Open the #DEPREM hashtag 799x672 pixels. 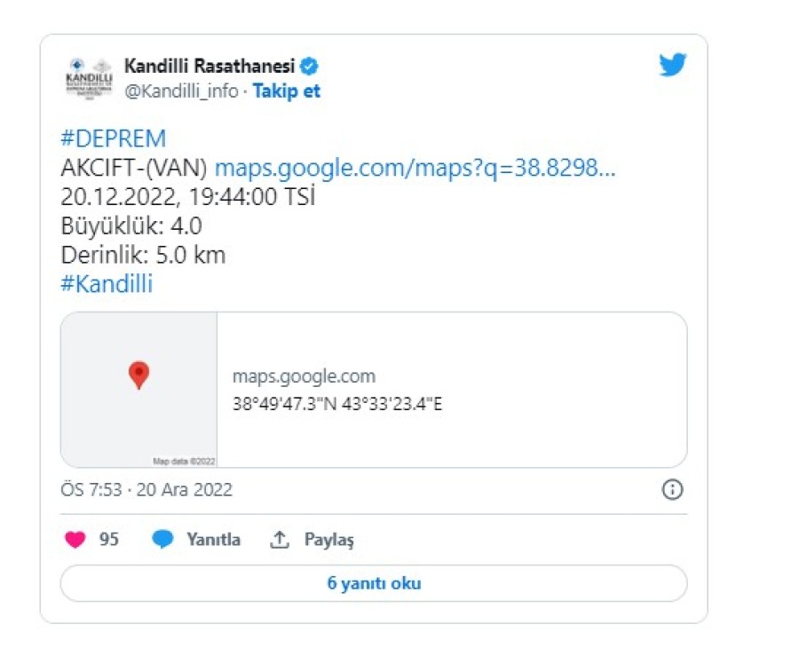click(113, 138)
